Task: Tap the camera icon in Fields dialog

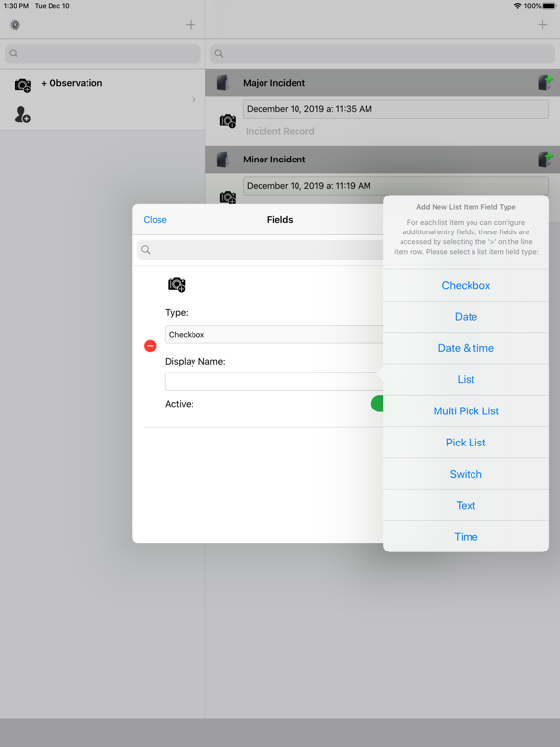Action: click(x=177, y=284)
